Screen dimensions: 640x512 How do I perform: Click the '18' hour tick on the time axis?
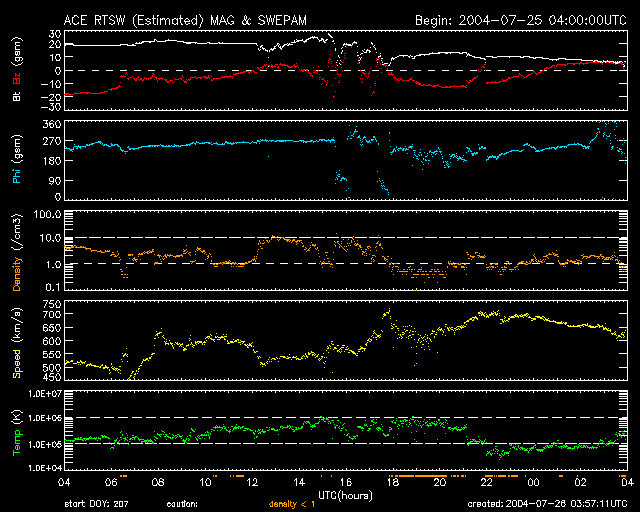click(x=393, y=483)
